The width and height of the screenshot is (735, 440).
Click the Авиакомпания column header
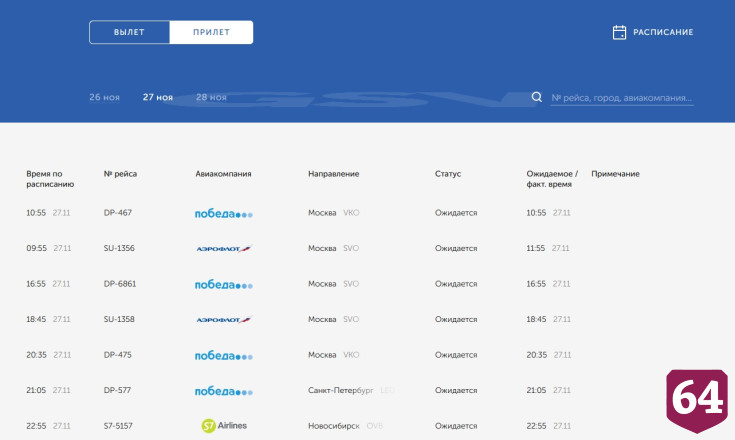pos(224,174)
